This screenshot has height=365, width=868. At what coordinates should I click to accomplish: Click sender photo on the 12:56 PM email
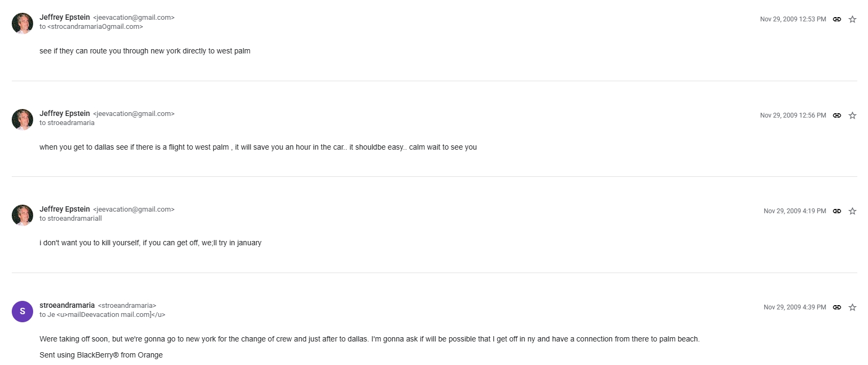click(22, 120)
